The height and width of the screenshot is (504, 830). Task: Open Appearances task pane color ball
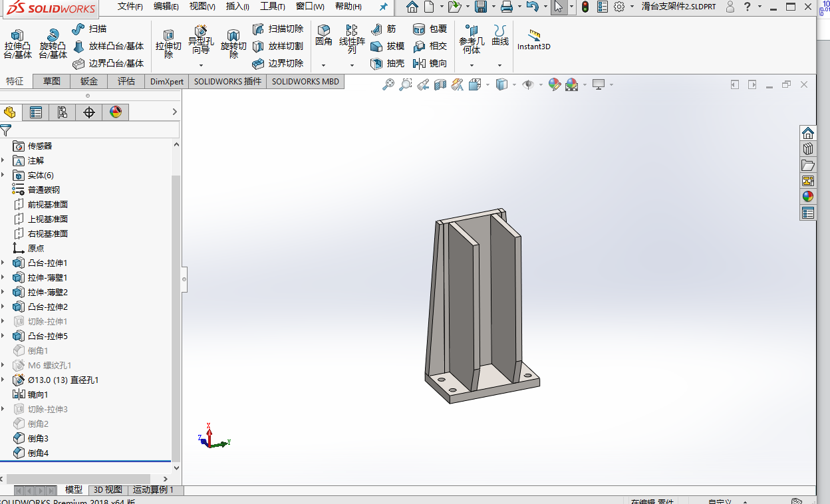point(808,196)
